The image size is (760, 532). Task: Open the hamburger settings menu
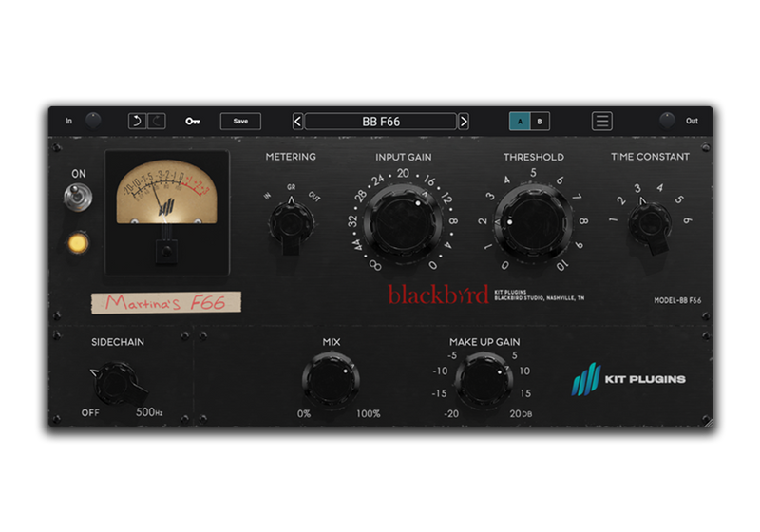pos(602,122)
